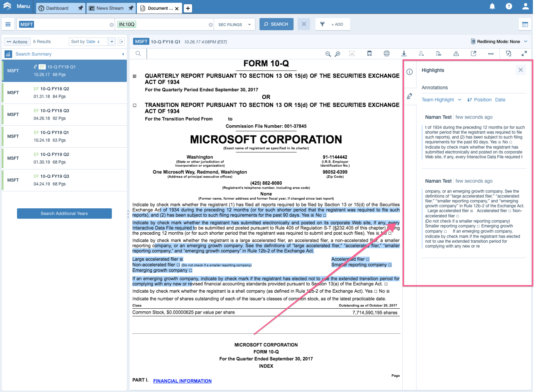Image resolution: width=535 pixels, height=392 pixels.
Task: Click the export results icon
Action: click(121, 42)
